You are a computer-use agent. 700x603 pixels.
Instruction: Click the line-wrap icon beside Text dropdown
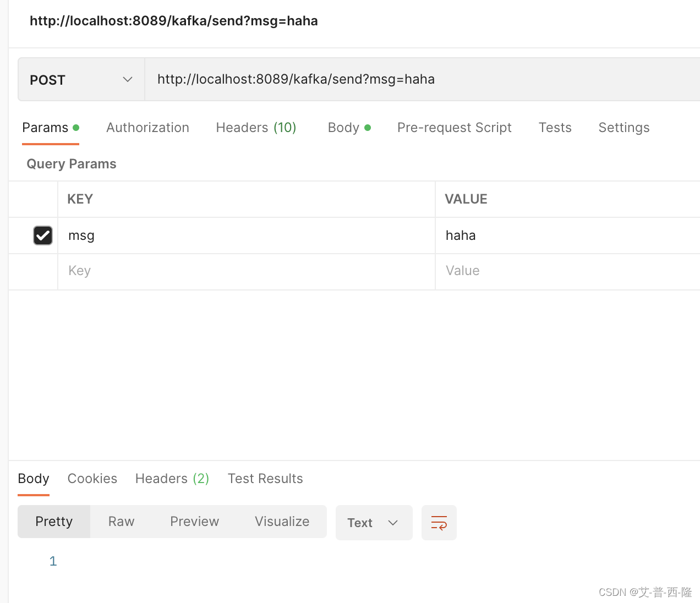pyautogui.click(x=439, y=522)
